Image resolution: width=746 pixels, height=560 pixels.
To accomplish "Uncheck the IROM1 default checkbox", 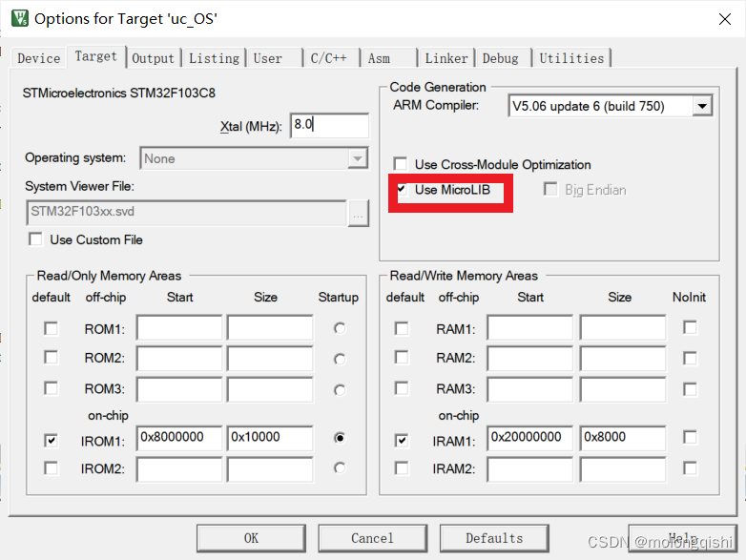I will click(x=51, y=441).
